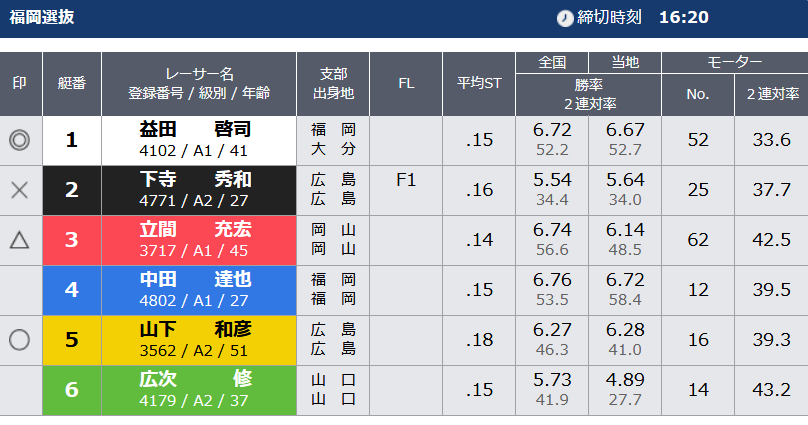Click the 当地 column header
The width and height of the screenshot is (808, 425).
point(625,62)
